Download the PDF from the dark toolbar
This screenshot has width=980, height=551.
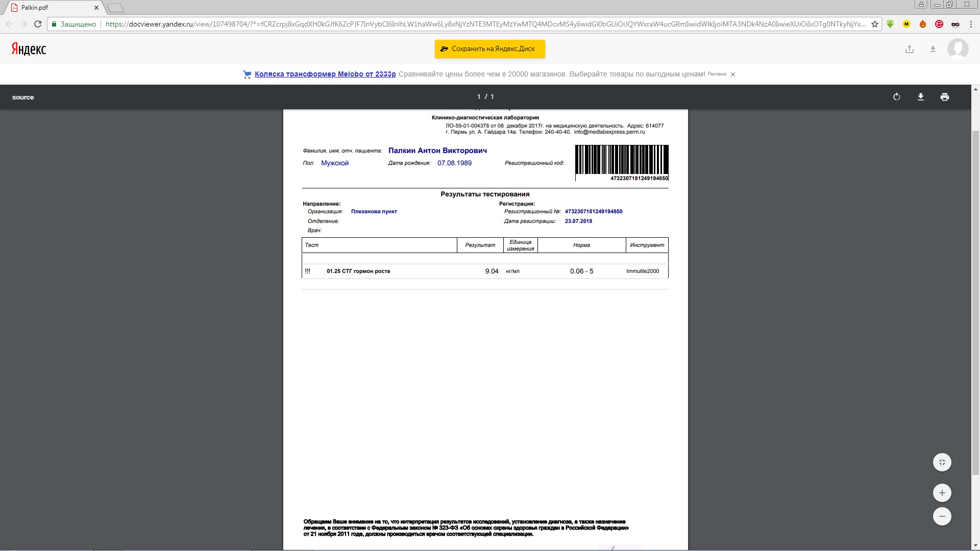[x=921, y=97]
